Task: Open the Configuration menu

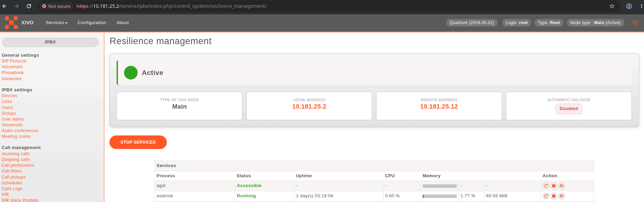Action: coord(92,23)
